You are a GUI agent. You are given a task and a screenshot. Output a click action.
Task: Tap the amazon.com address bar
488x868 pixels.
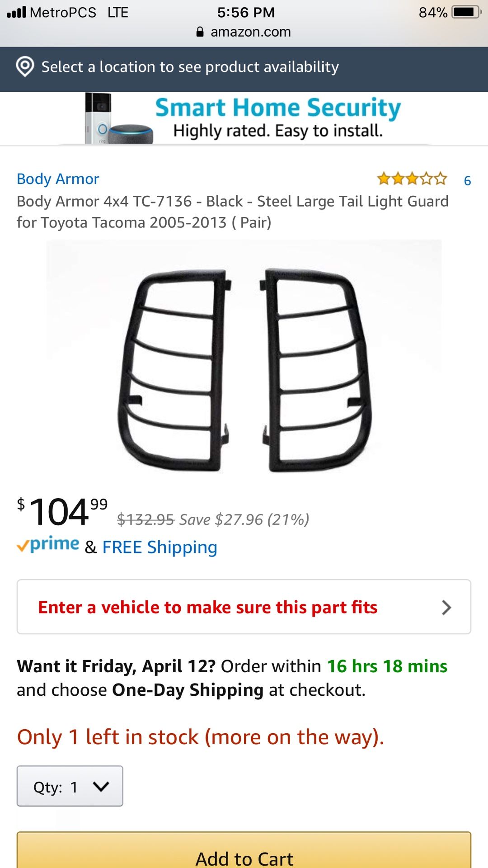(x=250, y=32)
